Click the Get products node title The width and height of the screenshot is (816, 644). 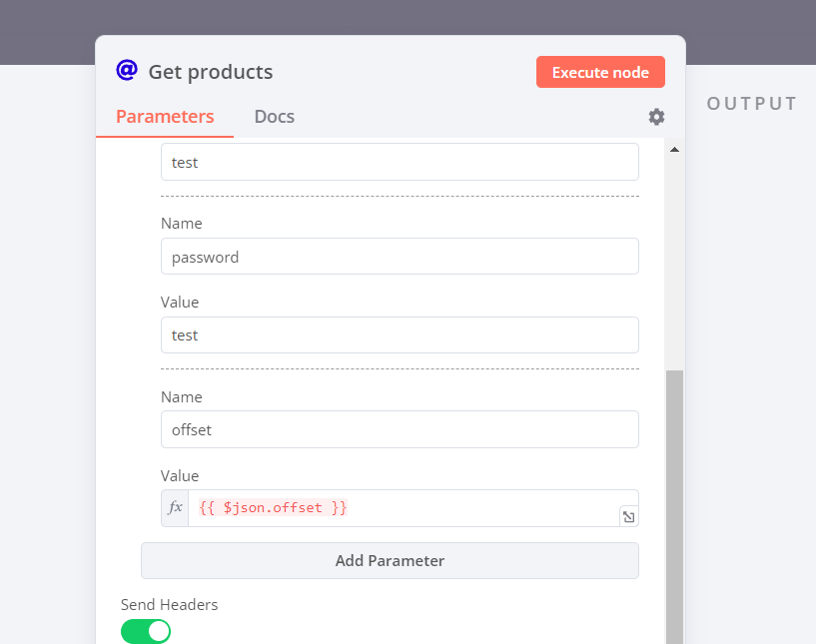210,72
